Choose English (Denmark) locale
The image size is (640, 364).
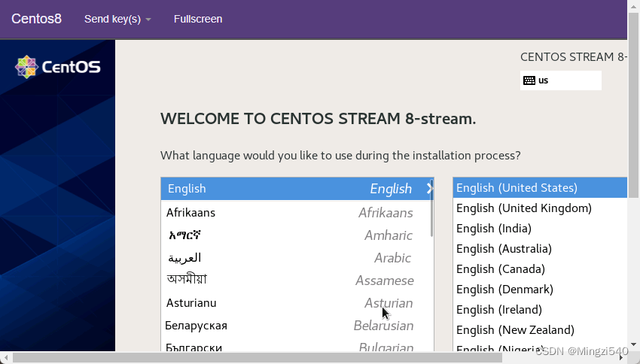point(540,290)
